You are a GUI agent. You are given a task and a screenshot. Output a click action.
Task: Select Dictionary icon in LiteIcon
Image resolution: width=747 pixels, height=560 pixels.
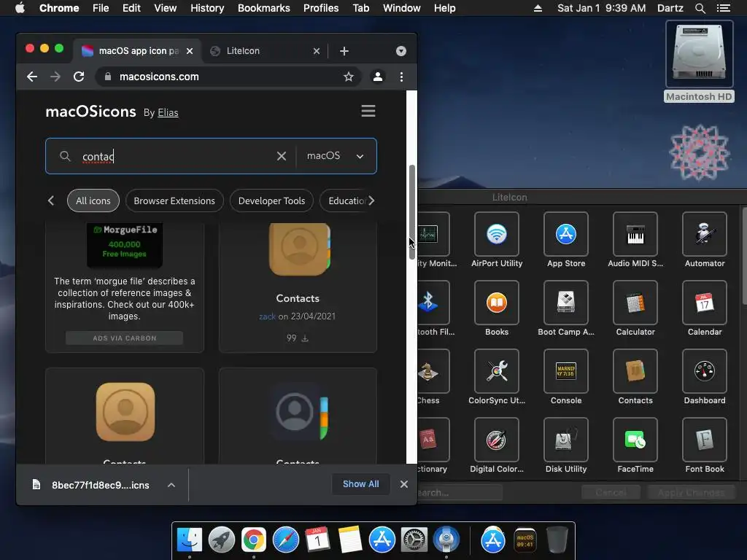pos(433,440)
